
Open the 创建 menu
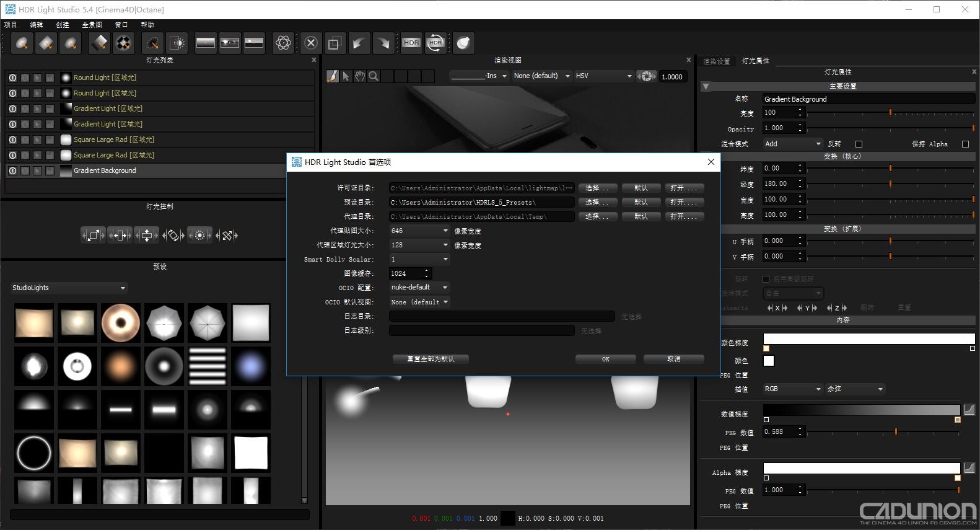pyautogui.click(x=63, y=25)
